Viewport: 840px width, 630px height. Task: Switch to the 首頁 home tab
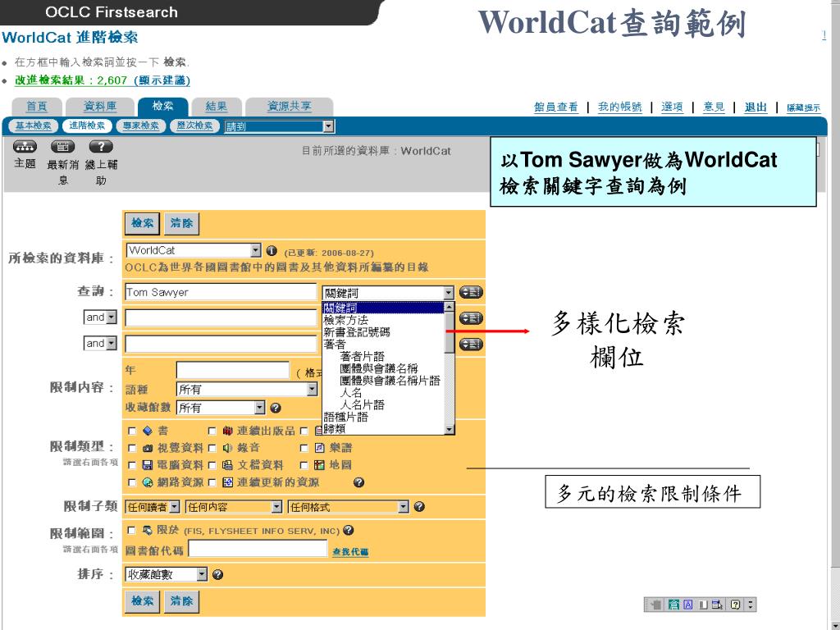(36, 107)
